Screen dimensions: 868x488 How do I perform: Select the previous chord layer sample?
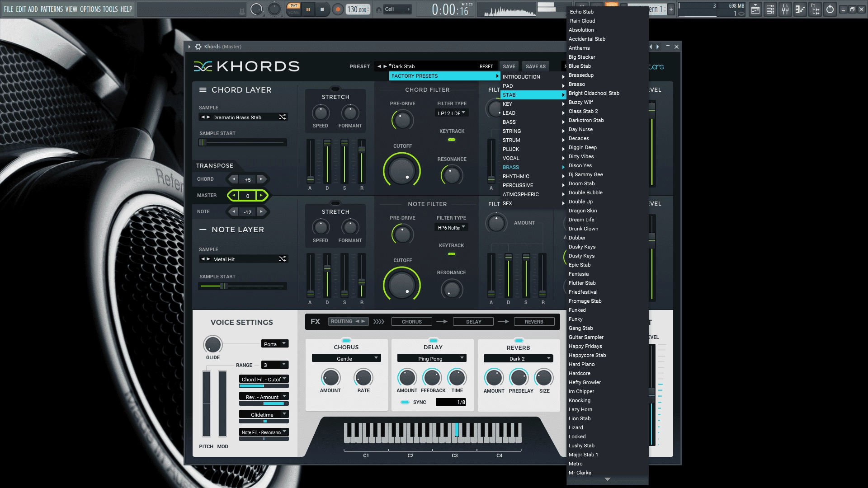click(x=203, y=117)
